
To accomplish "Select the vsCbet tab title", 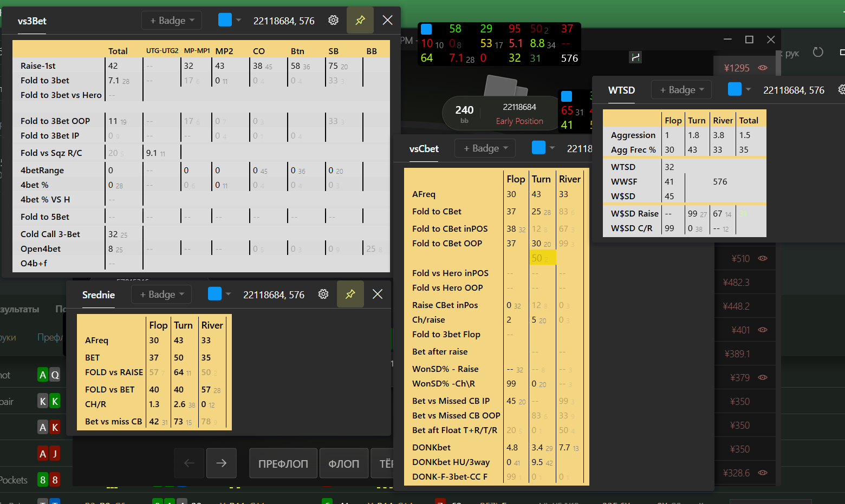I will click(424, 149).
